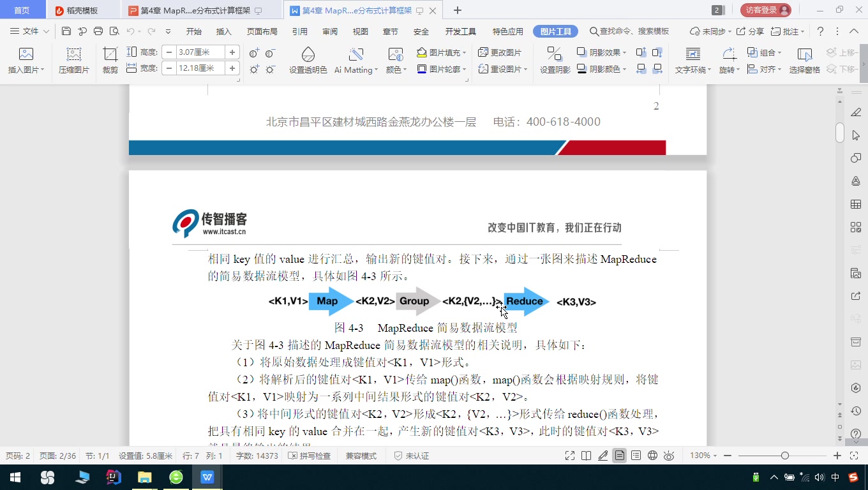Click the 设置阴影 icon

point(554,61)
